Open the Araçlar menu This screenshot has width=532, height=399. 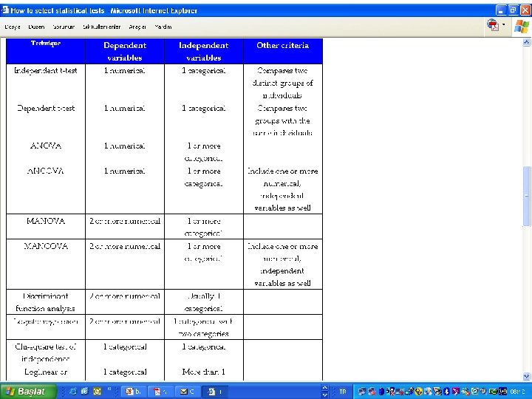137,27
